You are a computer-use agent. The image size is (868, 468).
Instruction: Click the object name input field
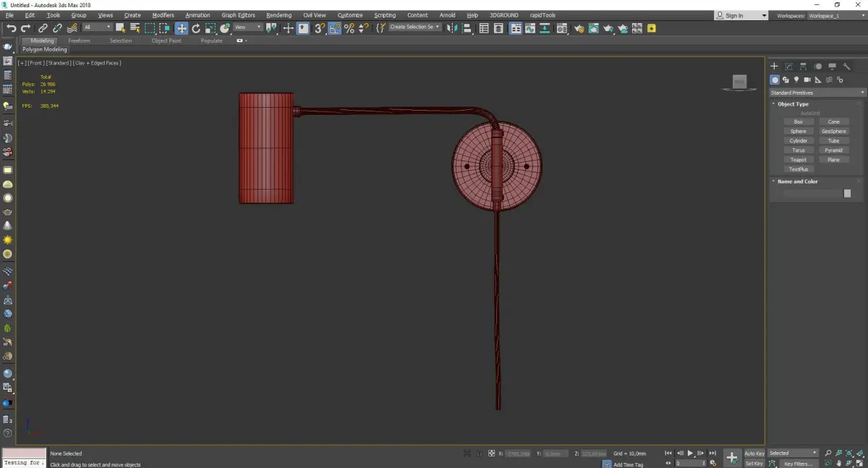[812, 194]
